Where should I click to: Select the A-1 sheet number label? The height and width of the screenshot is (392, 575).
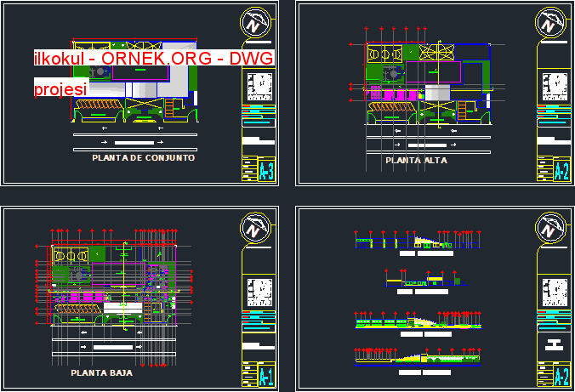266,375
